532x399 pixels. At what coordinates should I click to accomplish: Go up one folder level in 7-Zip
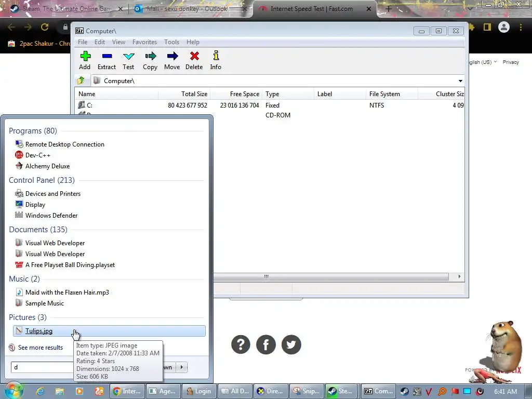[81, 81]
